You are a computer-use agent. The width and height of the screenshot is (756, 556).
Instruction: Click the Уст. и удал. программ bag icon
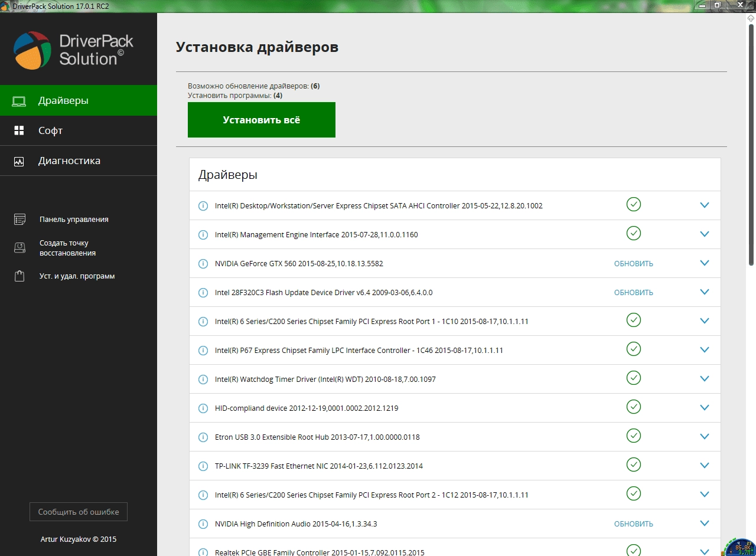pyautogui.click(x=20, y=276)
